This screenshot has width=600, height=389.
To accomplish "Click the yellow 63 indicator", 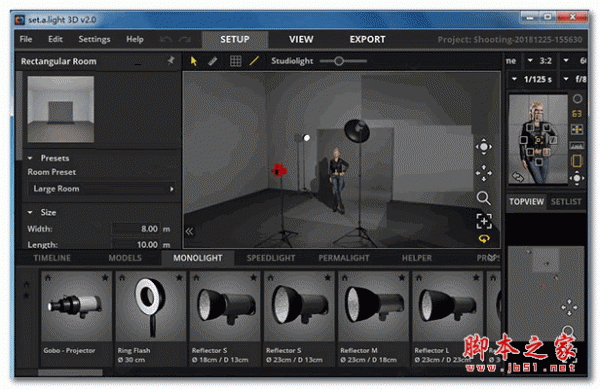I will [x=577, y=114].
